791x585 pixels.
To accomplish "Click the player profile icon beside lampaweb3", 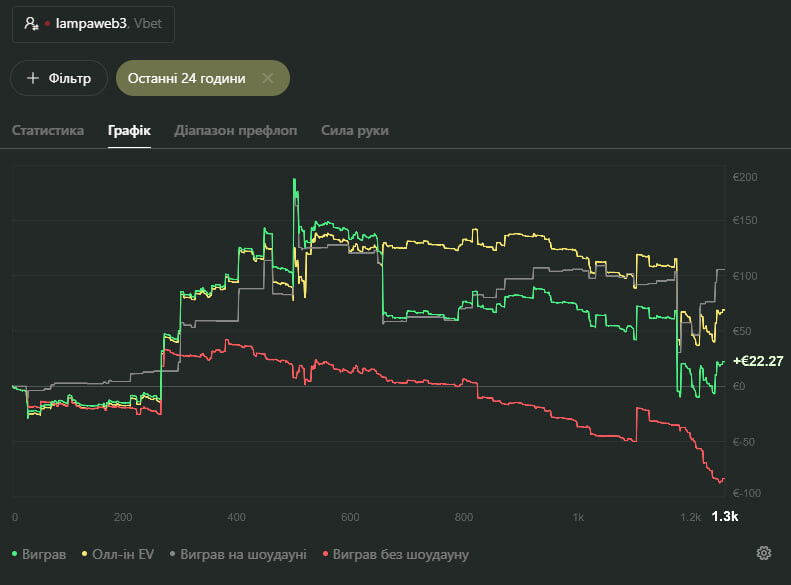I will [31, 23].
